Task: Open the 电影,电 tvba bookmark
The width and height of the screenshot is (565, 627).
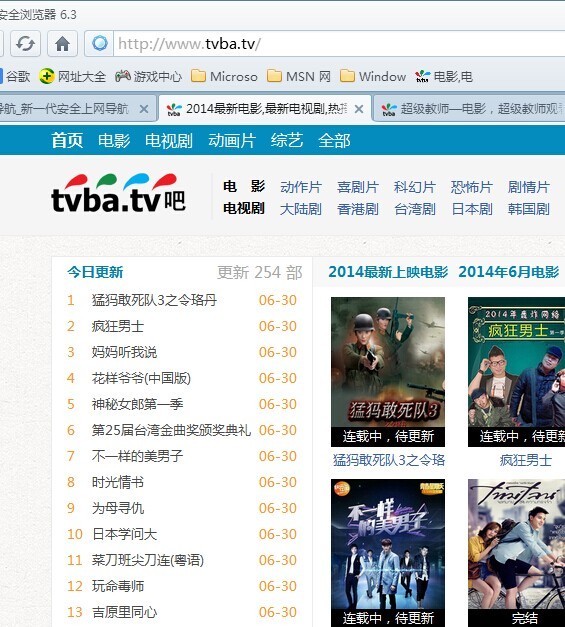Action: click(x=444, y=76)
